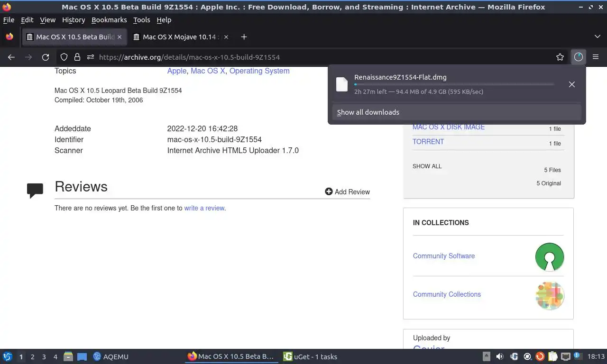Screen dimensions: 607x364
Task: Switch to workspace 2 in the taskbar
Action: 32,357
